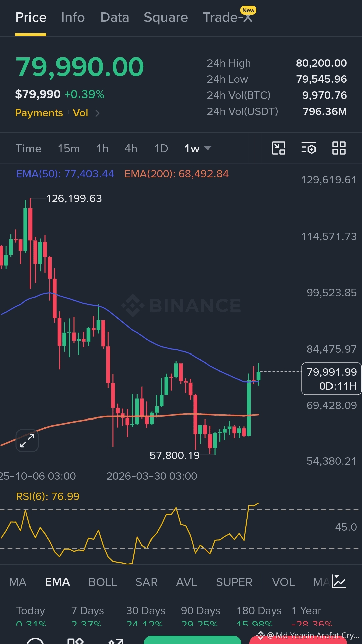Open chart settings list icon
This screenshot has width=362, height=644.
point(308,148)
